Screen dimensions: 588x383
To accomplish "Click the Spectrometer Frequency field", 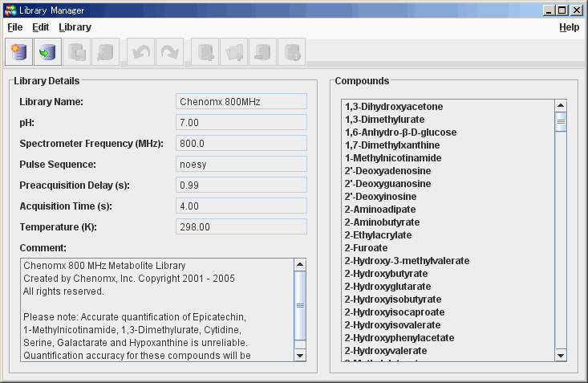I will point(241,144).
